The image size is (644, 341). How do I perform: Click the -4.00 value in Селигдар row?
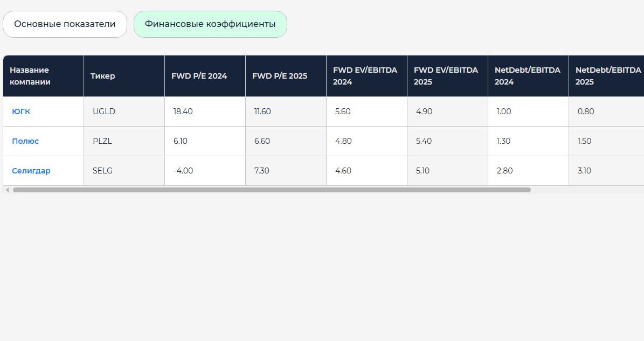pyautogui.click(x=183, y=171)
